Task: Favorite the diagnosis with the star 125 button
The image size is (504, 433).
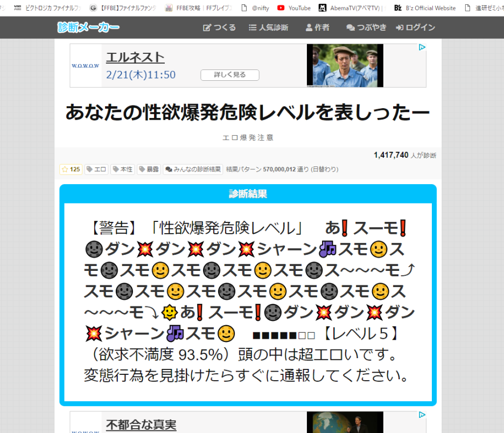Action: tap(71, 169)
